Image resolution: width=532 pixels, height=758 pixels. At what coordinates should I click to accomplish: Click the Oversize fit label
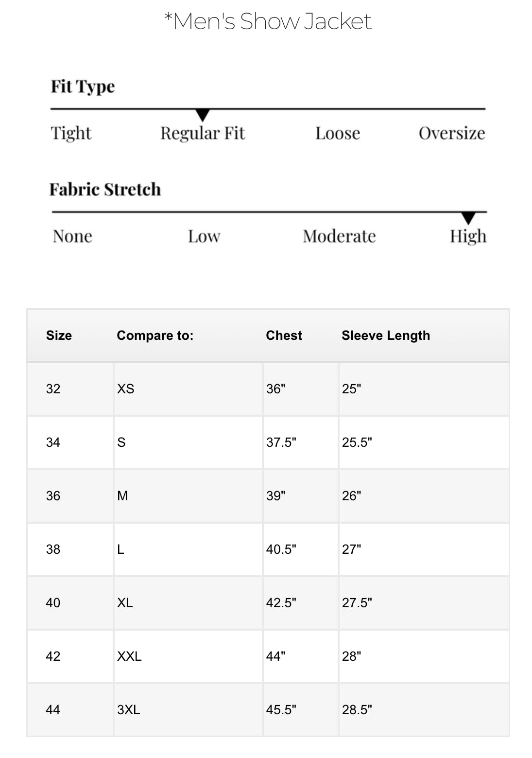pos(452,133)
